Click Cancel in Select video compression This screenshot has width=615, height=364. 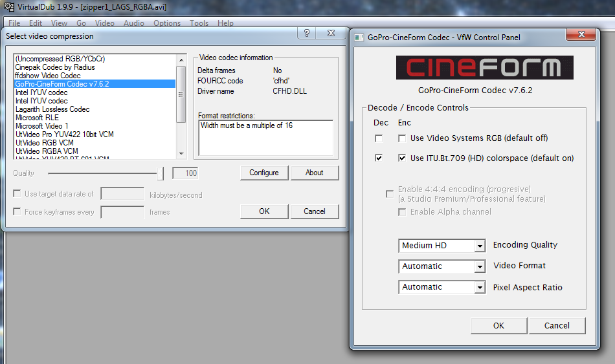(x=314, y=211)
